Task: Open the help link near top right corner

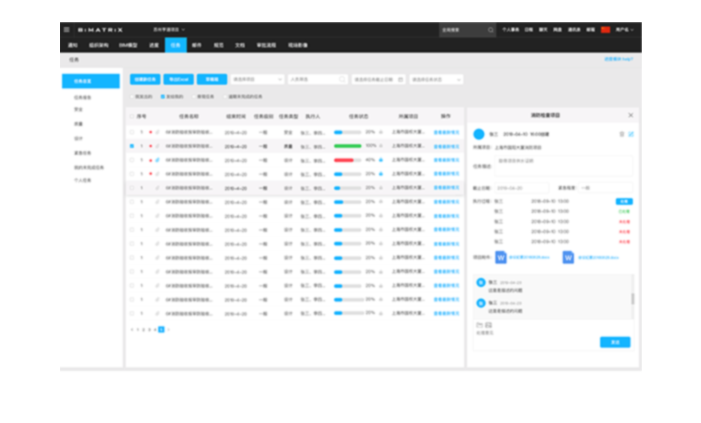Action: (x=619, y=59)
